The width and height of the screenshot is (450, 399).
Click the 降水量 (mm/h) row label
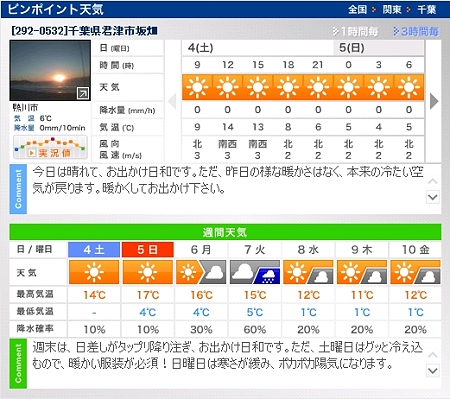pyautogui.click(x=127, y=110)
